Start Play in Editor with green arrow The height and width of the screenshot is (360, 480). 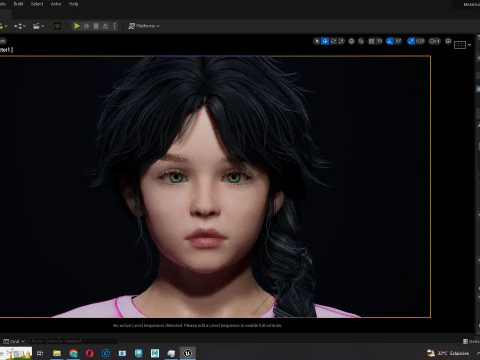click(x=77, y=26)
